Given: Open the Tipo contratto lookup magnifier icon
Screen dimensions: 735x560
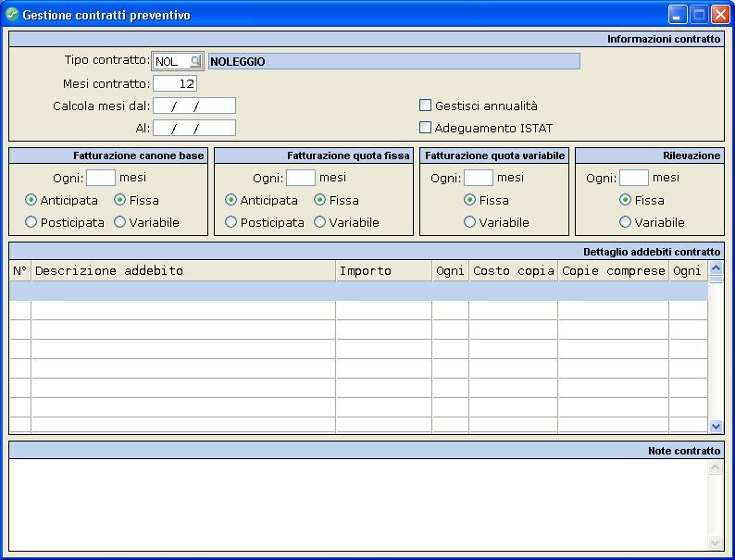Looking at the screenshot, I should click(195, 61).
